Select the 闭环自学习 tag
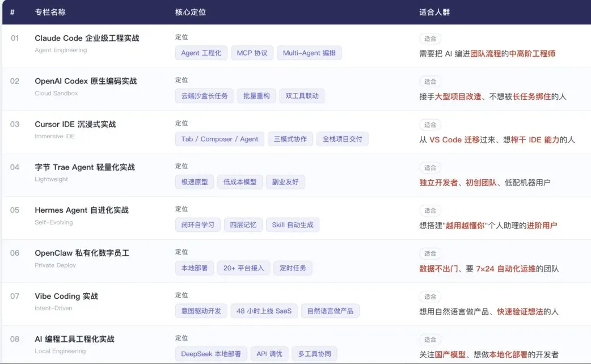 198,225
